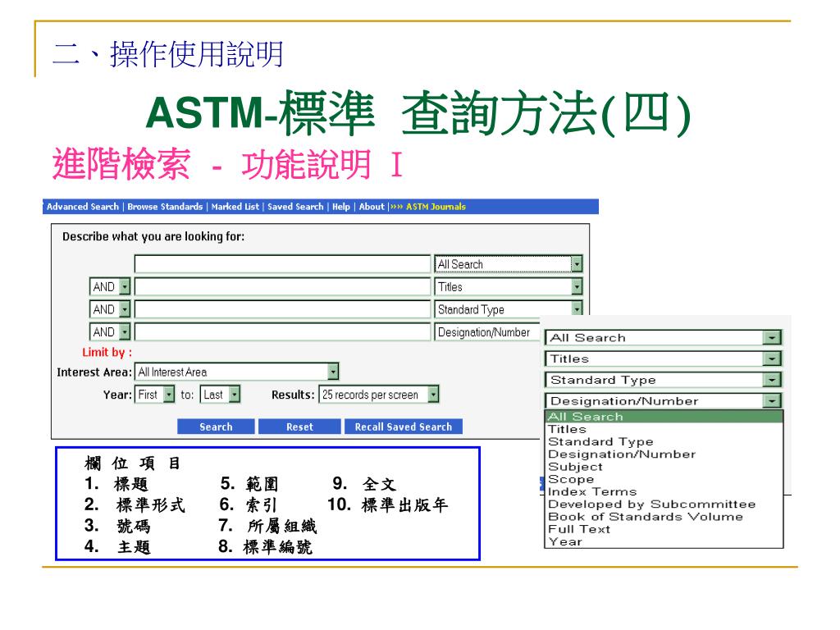Select Scope in open dropdown list
840x630 pixels.
[664, 479]
